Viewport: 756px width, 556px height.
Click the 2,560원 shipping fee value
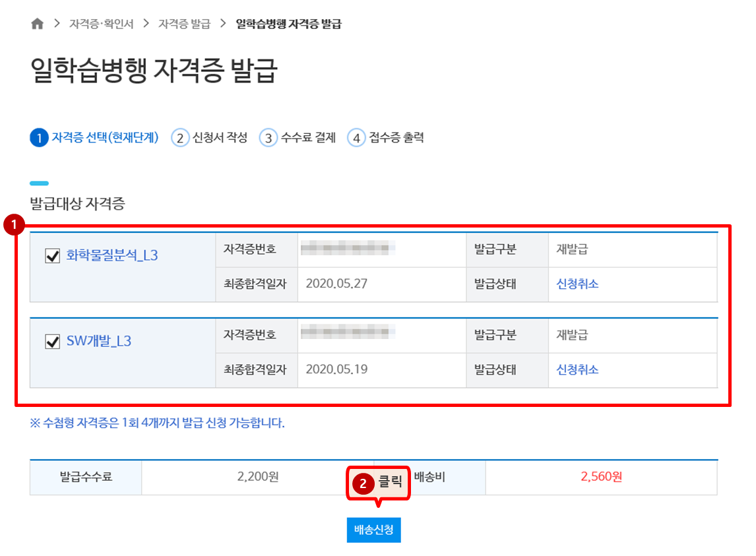(601, 477)
